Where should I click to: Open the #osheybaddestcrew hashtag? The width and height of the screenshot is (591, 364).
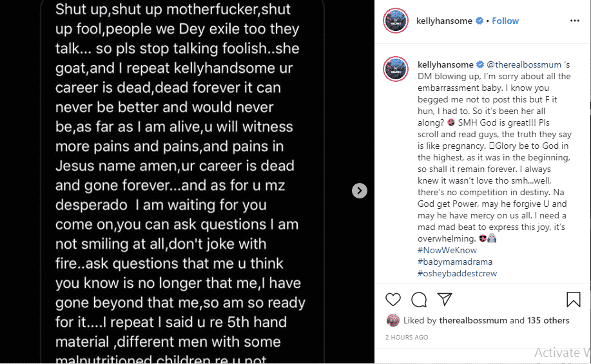pos(457,273)
